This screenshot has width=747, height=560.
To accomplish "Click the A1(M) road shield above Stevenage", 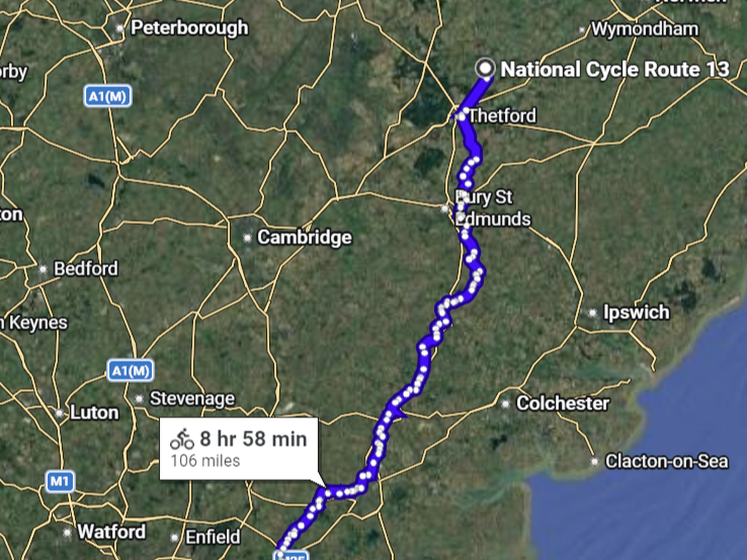I will click(130, 370).
